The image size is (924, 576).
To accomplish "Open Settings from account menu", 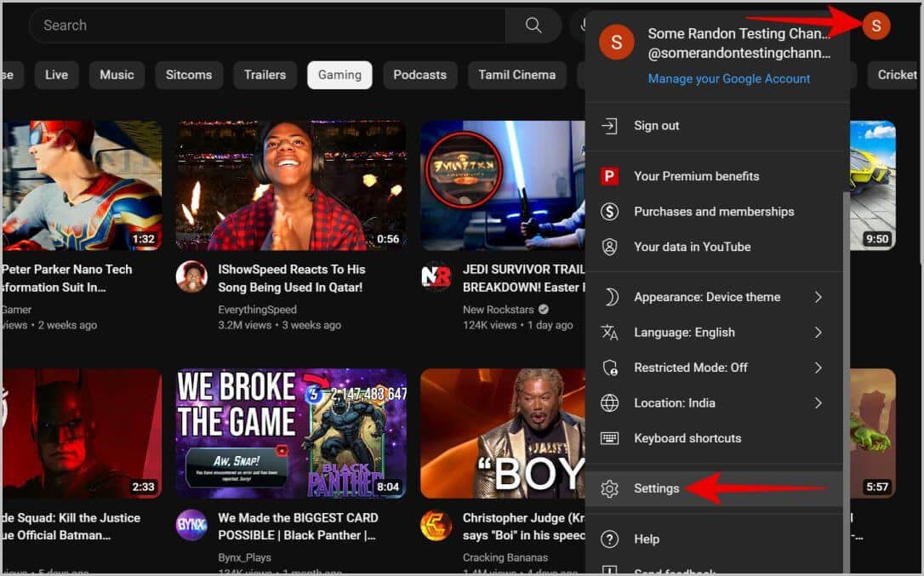I will click(x=714, y=488).
